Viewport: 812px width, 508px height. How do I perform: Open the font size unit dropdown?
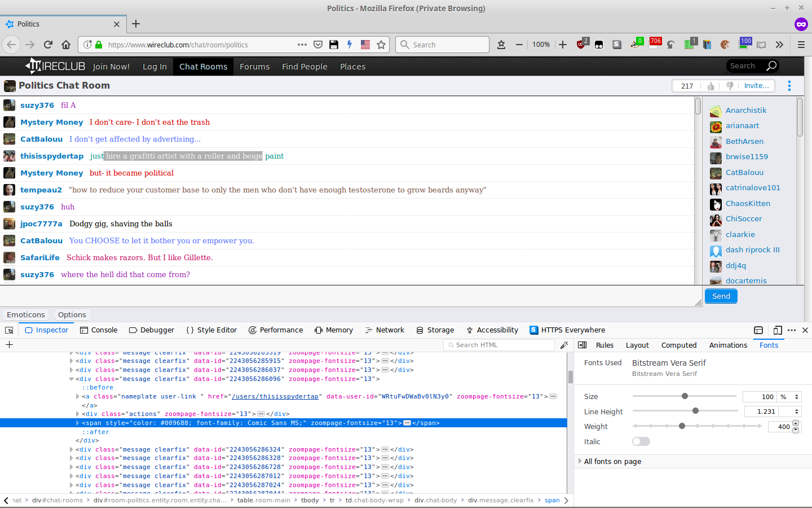pos(789,397)
